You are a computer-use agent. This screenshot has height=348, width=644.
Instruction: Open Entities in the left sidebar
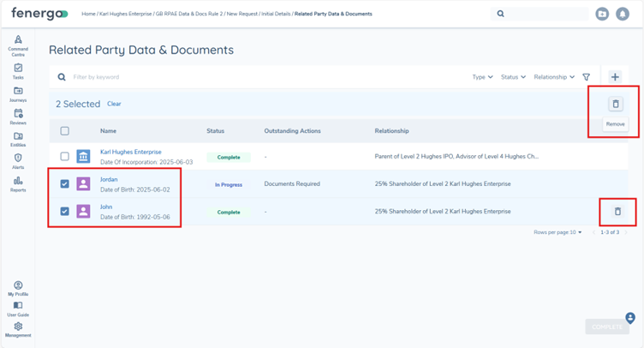tap(18, 139)
